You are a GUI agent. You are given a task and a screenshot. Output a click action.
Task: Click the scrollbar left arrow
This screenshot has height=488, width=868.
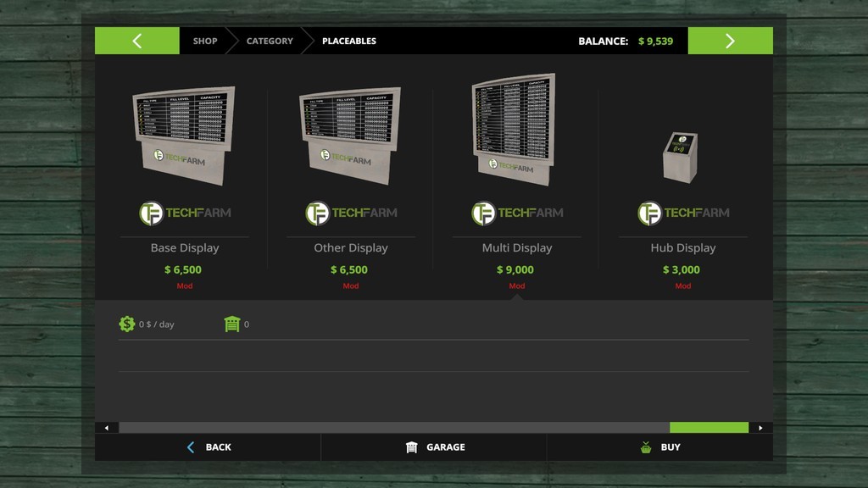(x=106, y=428)
